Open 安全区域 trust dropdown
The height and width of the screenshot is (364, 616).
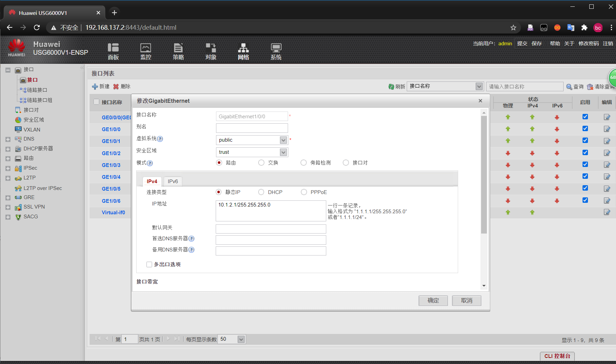pyautogui.click(x=283, y=152)
